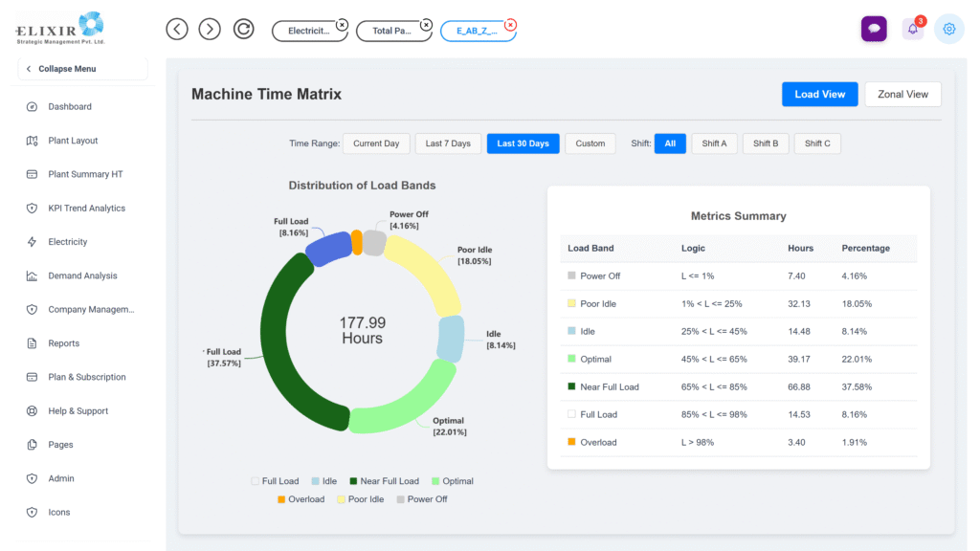Open the settings gear icon
The image size is (980, 551).
click(949, 29)
